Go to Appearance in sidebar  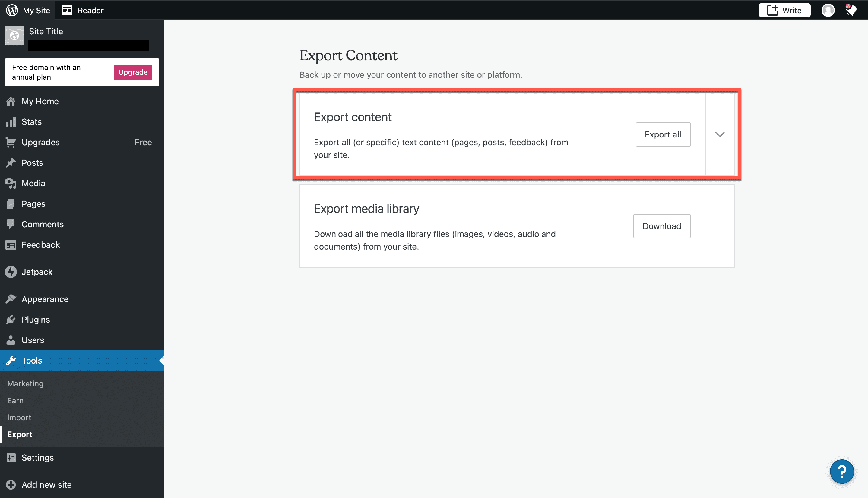coord(45,299)
